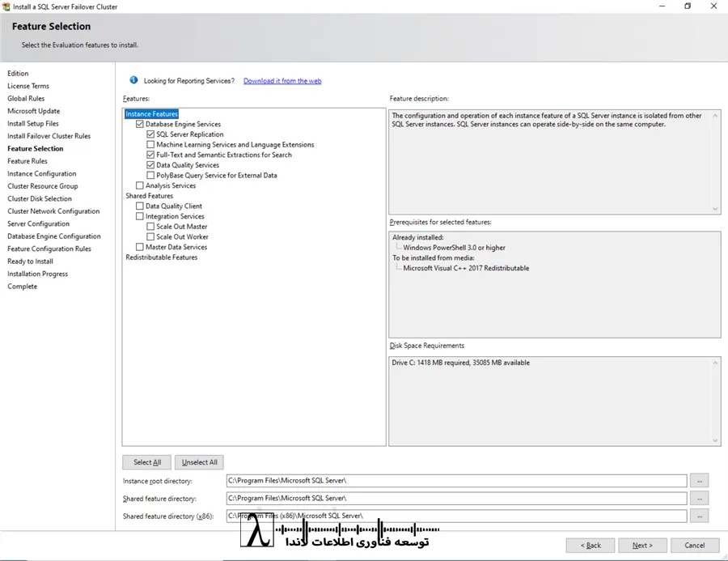Screen dimensions: 728x561
Task: Select the Global Rules step
Action: [26, 99]
